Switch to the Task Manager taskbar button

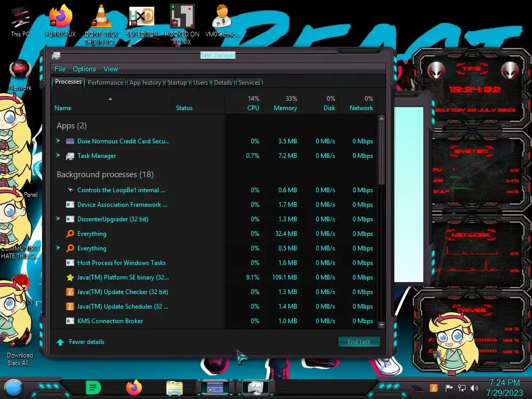[255, 388]
